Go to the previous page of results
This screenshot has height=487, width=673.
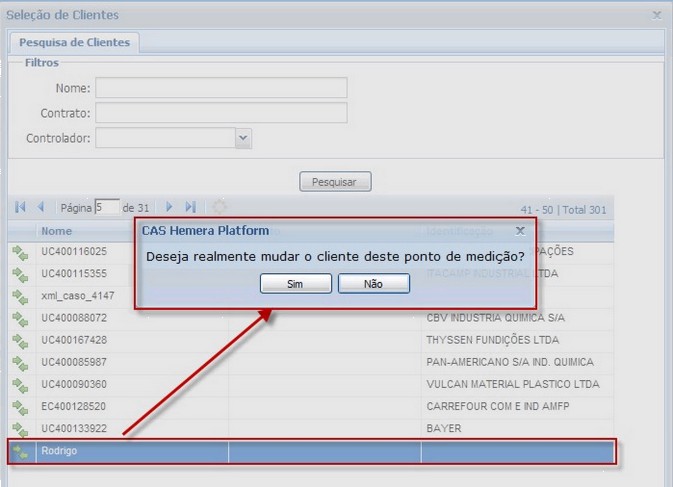[41, 207]
